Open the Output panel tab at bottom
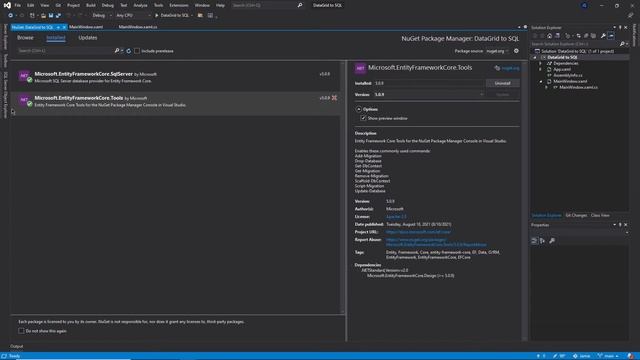This screenshot has width=640, height=360. pos(17,346)
